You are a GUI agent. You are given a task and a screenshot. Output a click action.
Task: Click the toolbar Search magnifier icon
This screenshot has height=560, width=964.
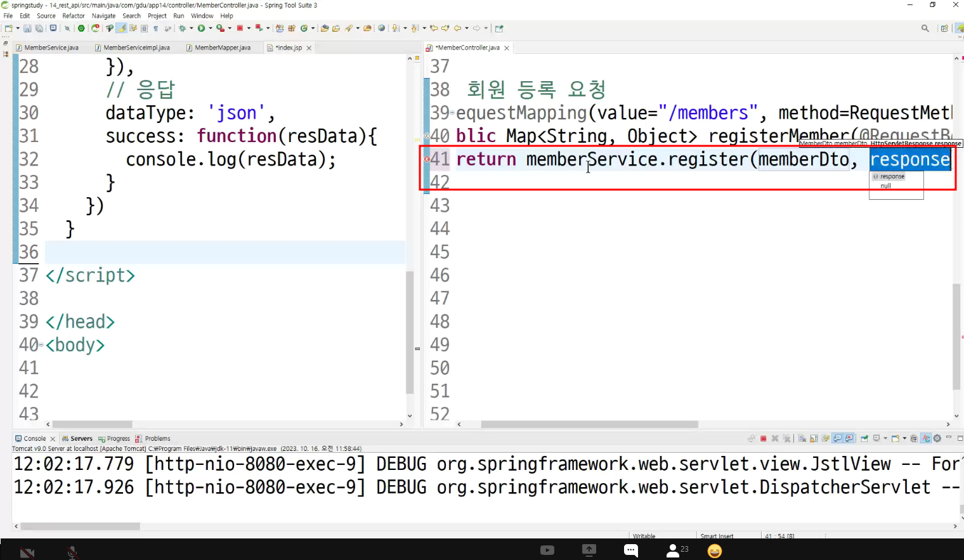point(925,29)
